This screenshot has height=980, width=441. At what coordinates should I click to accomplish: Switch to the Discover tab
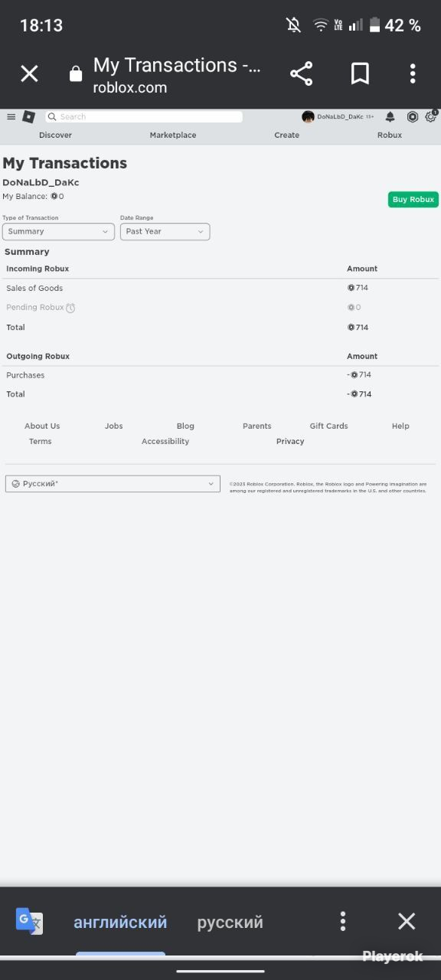click(x=55, y=135)
